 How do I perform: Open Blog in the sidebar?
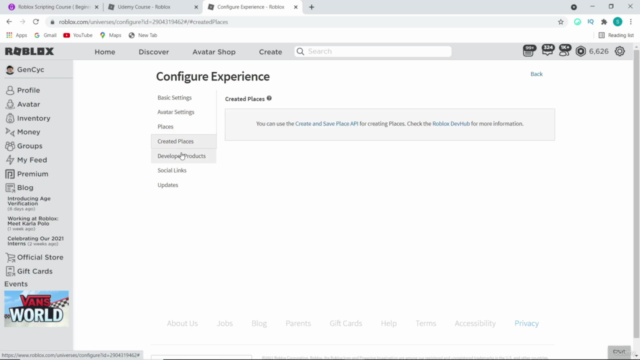coord(20,188)
